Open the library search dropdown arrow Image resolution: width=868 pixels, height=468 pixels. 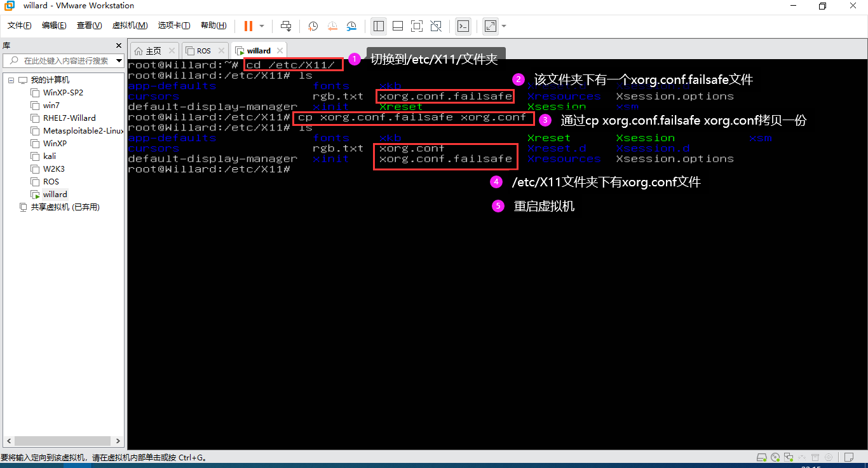click(x=119, y=61)
